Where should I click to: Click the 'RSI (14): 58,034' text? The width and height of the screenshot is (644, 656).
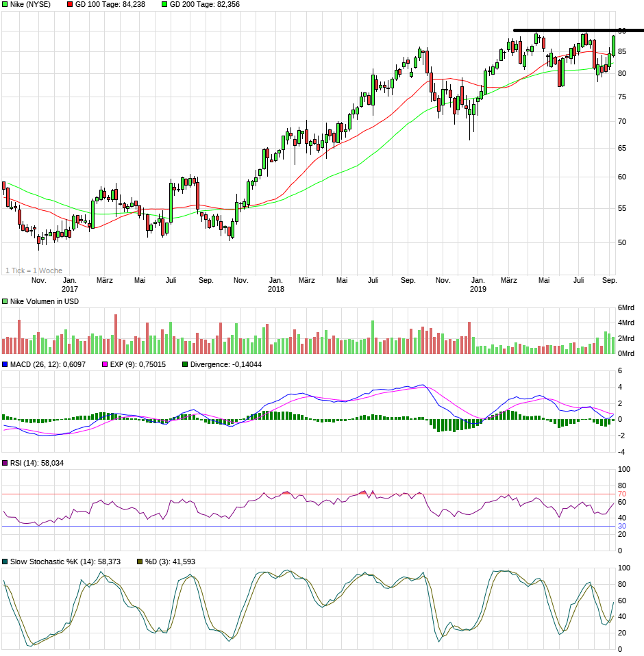pos(37,463)
